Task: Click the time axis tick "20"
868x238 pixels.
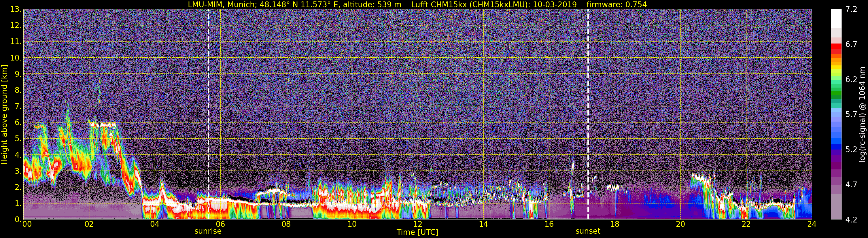Action: pos(680,224)
